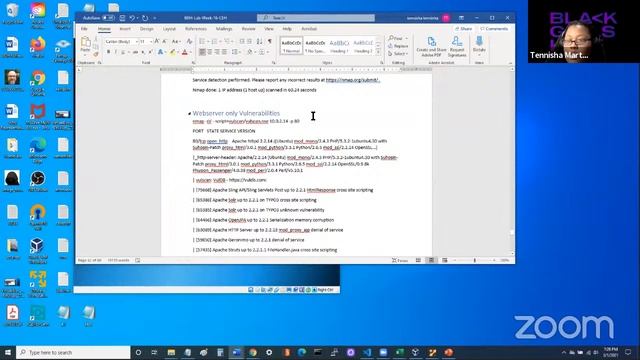640x360 pixels.
Task: Open the Undo history dropdown arrow
Action: tap(138, 18)
